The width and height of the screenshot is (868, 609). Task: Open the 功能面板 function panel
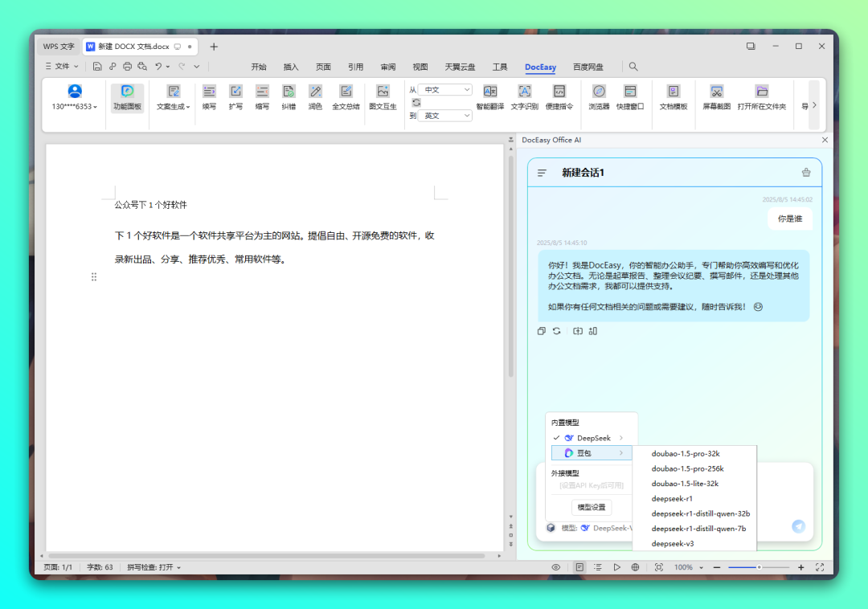(x=127, y=97)
